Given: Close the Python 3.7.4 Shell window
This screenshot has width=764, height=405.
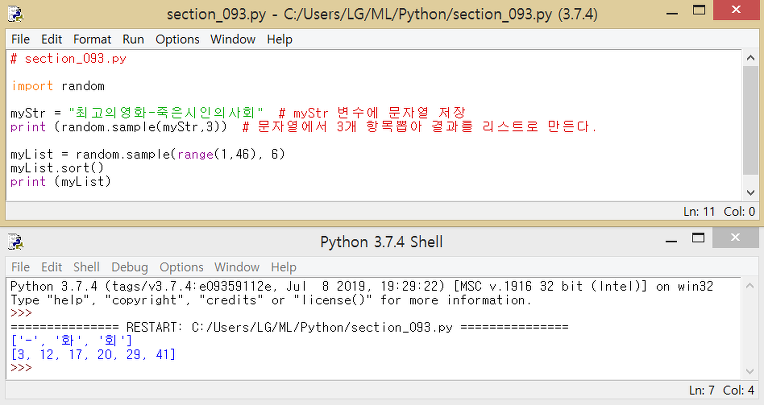Looking at the screenshot, I should click(x=735, y=237).
